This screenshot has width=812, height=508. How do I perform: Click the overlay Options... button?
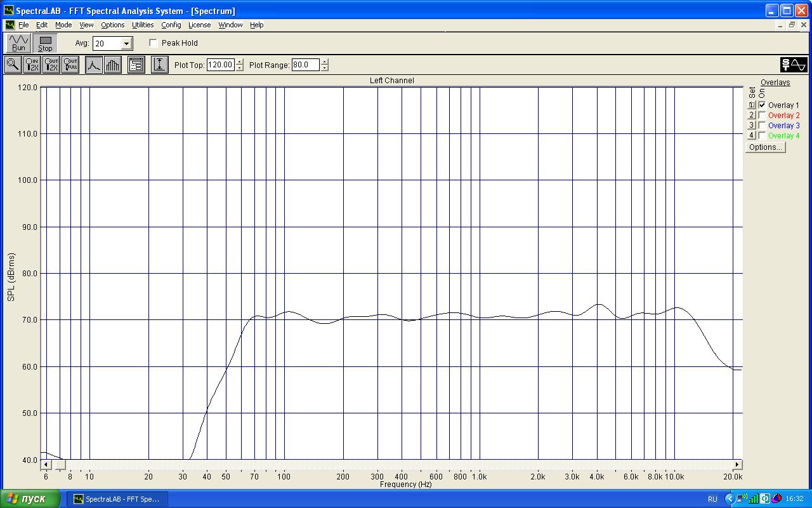(765, 147)
